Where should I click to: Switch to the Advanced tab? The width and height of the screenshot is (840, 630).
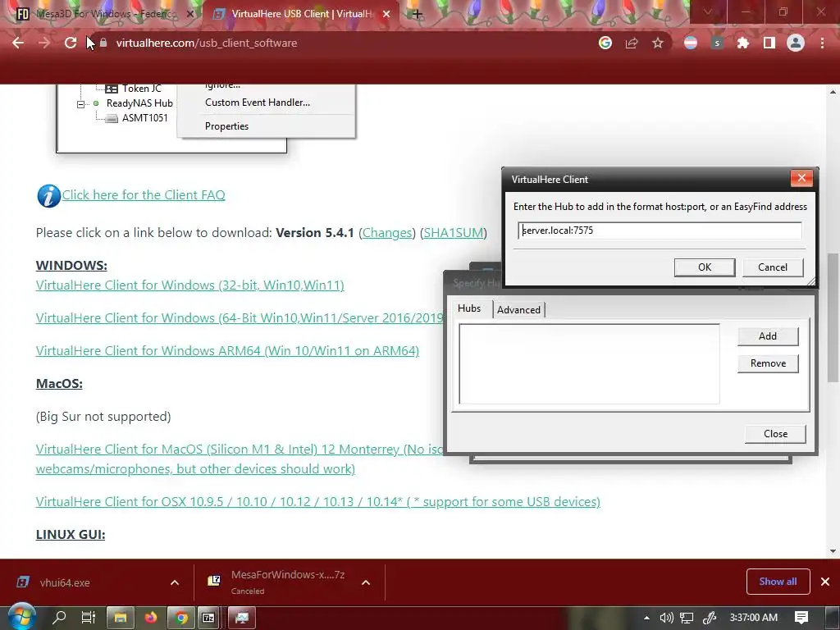coord(518,309)
